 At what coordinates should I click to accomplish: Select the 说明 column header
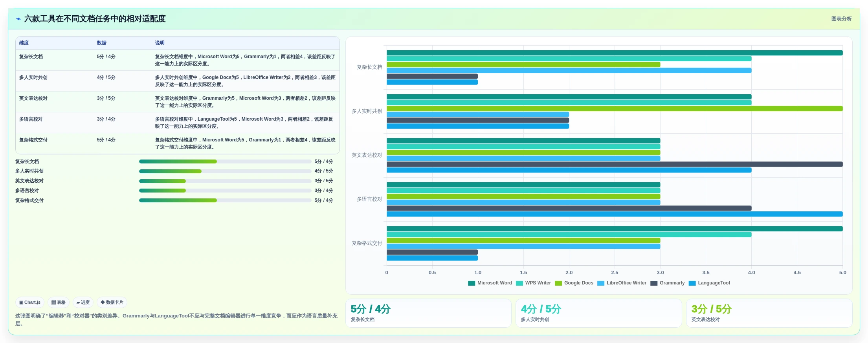[160, 43]
